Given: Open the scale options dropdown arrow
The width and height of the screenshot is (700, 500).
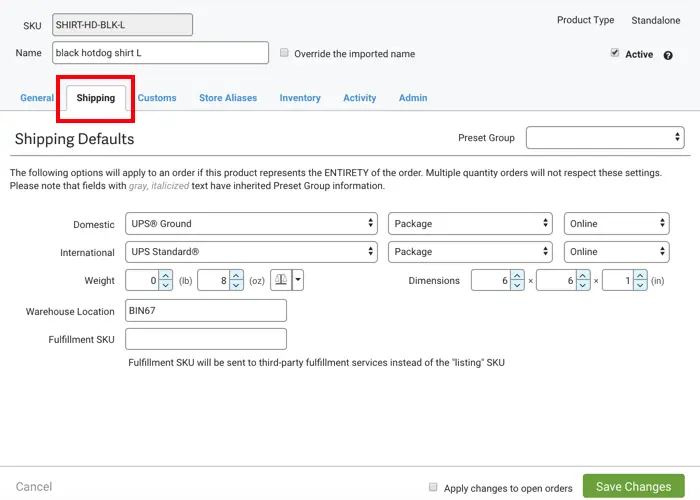Looking at the screenshot, I should pos(297,281).
